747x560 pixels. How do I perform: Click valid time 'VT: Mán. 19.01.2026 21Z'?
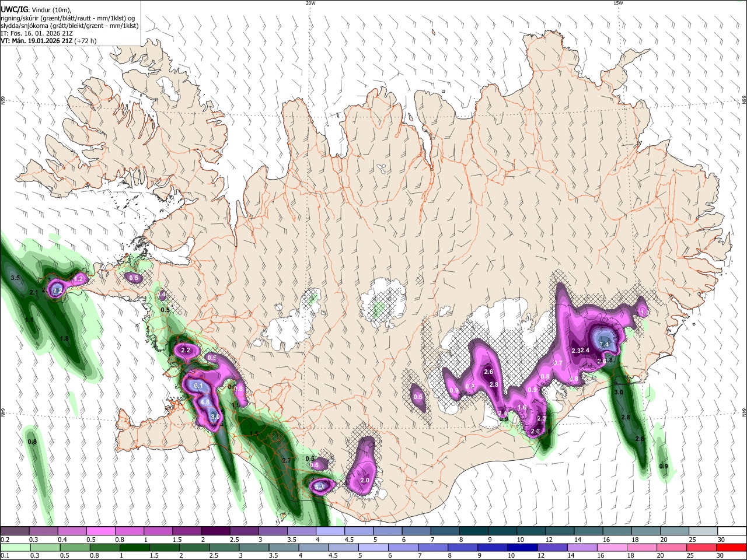tap(36, 41)
